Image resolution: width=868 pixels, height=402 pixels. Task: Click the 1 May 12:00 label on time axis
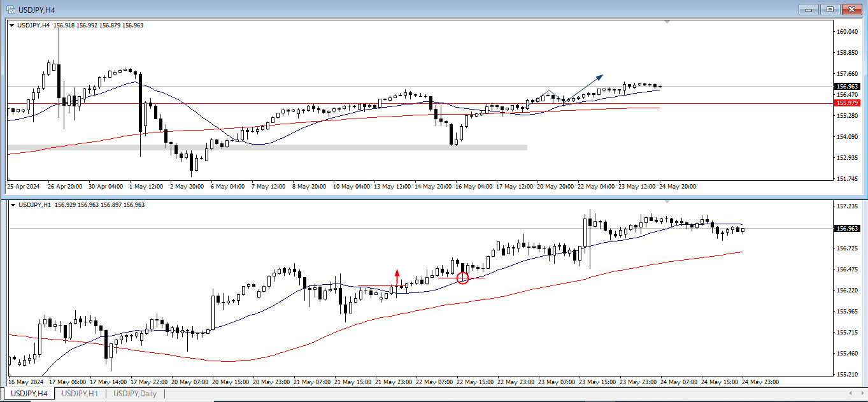click(x=146, y=187)
